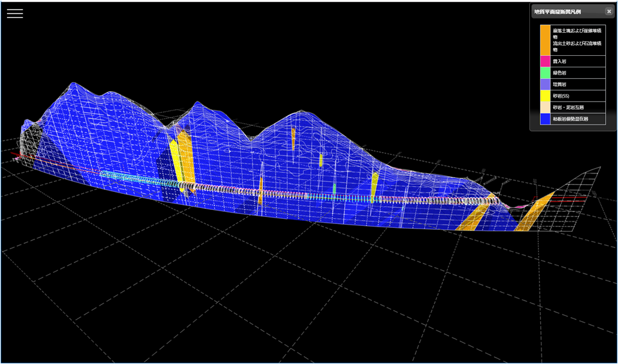The width and height of the screenshot is (618, 364).
Task: Select the 崩落土塊および崖錐堆積物 legend entry text
Action: (x=576, y=33)
